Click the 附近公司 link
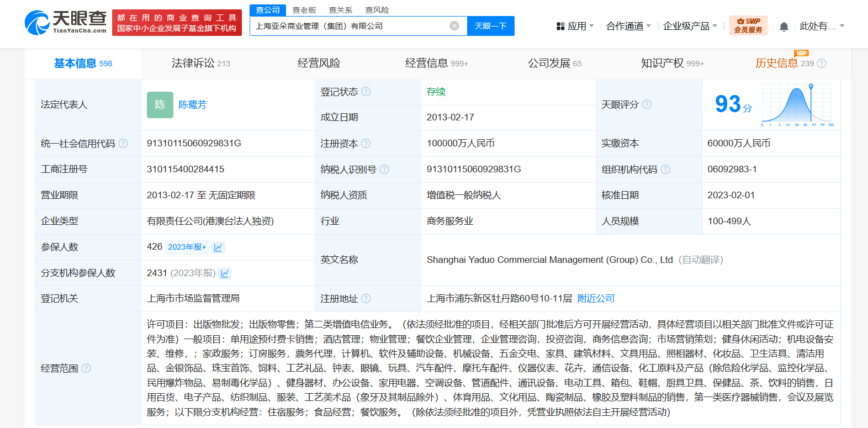This screenshot has height=428, width=868. pos(596,299)
